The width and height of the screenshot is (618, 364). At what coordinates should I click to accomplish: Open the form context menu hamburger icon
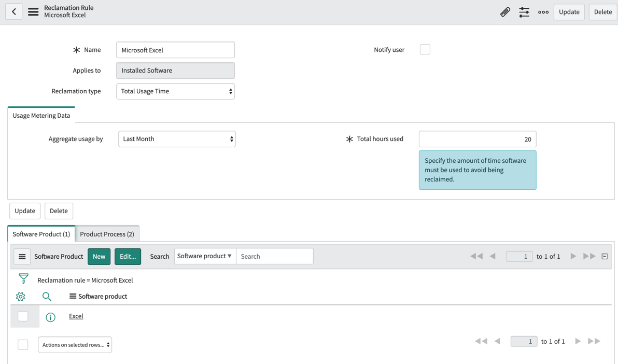click(33, 12)
